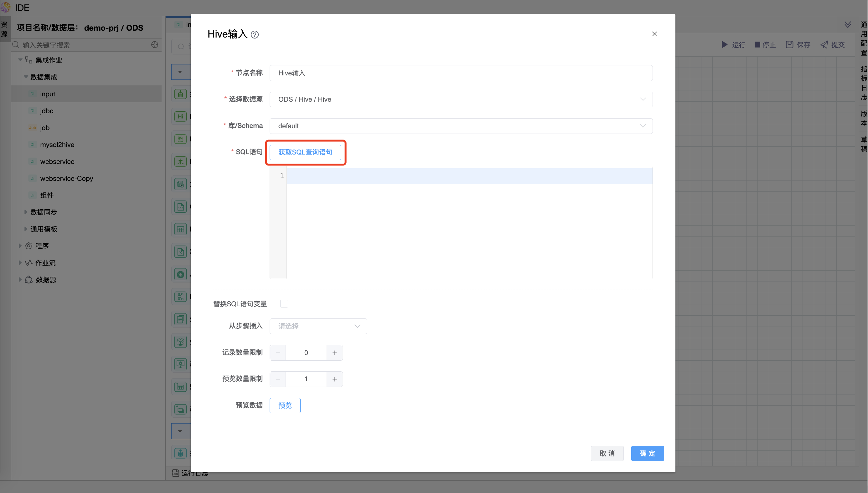Decrease 预览数量限制 with minus button
Image resolution: width=868 pixels, height=493 pixels.
[277, 379]
